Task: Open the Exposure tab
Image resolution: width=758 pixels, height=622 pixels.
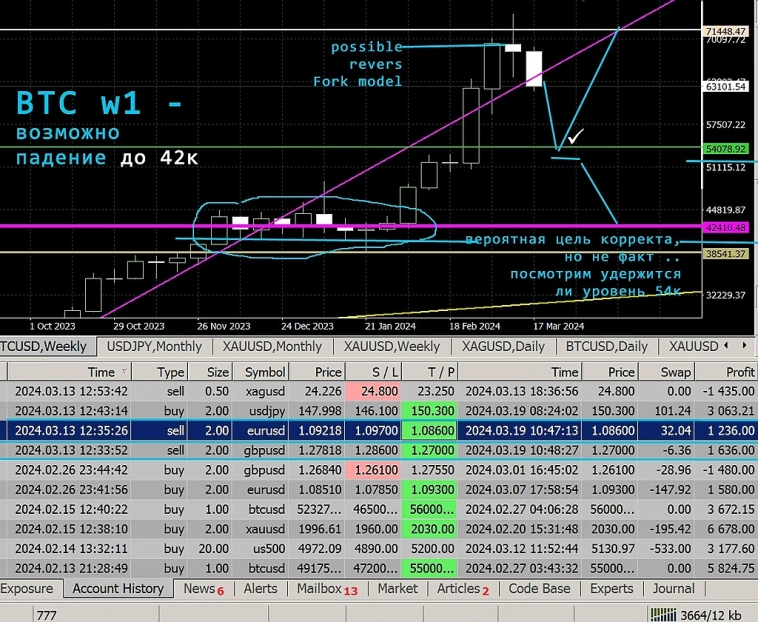Action: pos(27,589)
